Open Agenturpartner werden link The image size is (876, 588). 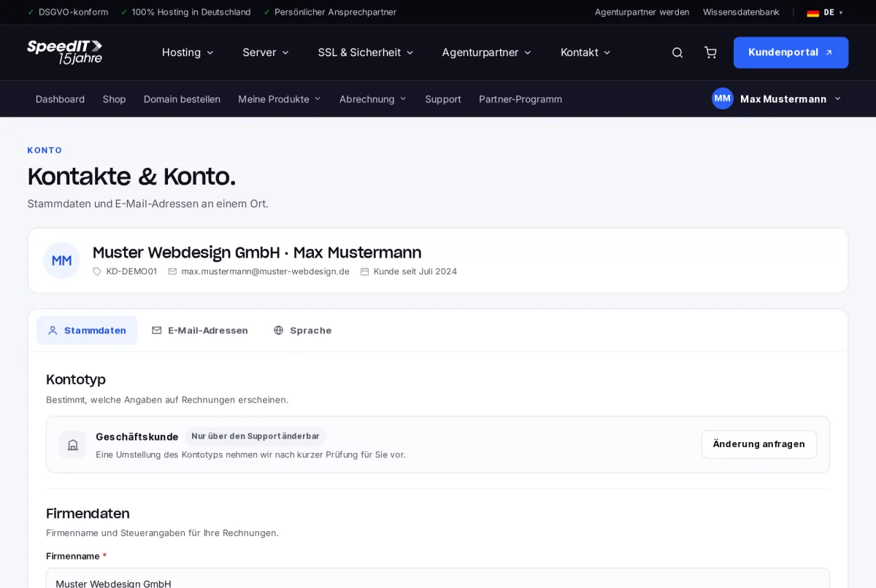[642, 12]
